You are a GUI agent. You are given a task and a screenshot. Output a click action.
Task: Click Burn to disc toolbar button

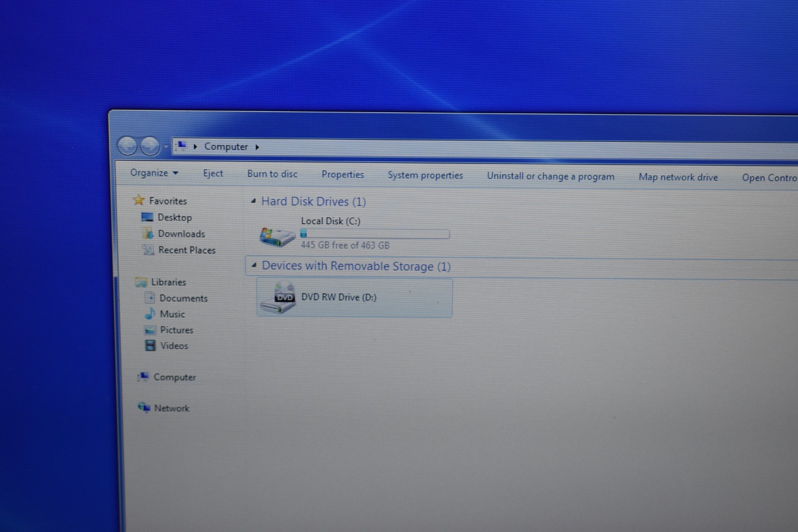(272, 174)
